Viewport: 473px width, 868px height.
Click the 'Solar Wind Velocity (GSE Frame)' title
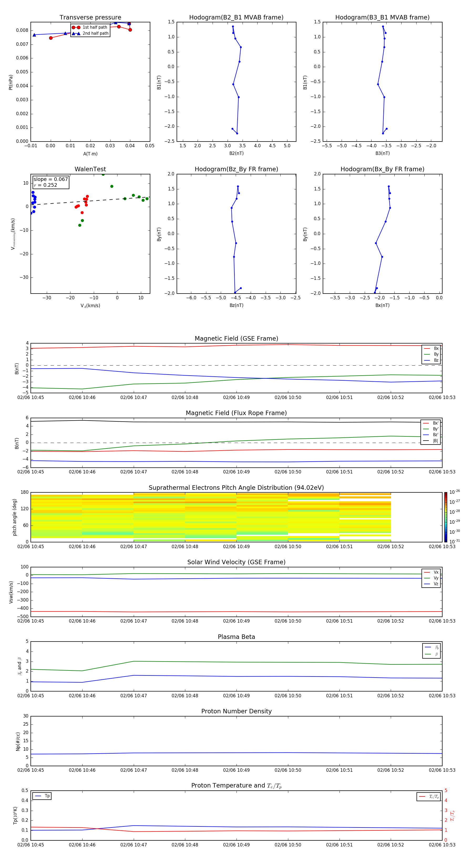coord(236,562)
